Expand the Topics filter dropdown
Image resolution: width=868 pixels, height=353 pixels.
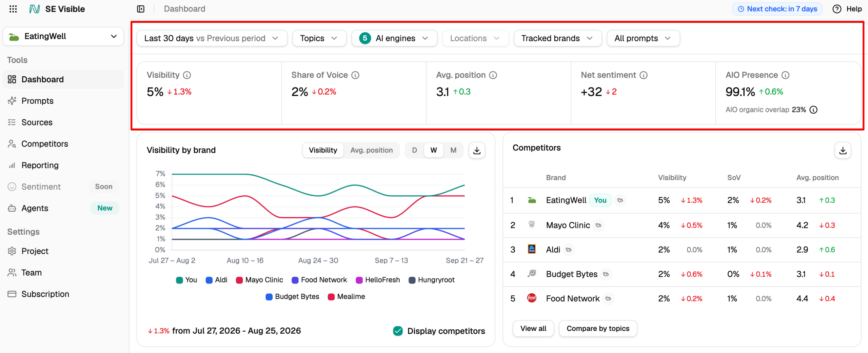[x=319, y=38]
